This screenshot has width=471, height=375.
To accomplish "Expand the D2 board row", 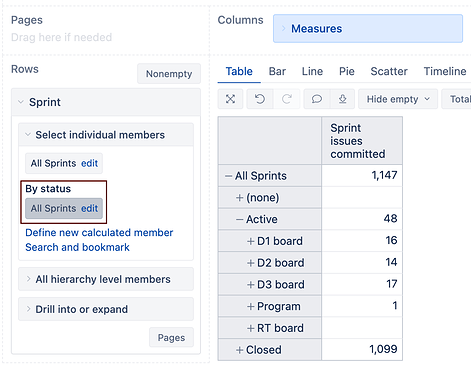I will point(251,263).
